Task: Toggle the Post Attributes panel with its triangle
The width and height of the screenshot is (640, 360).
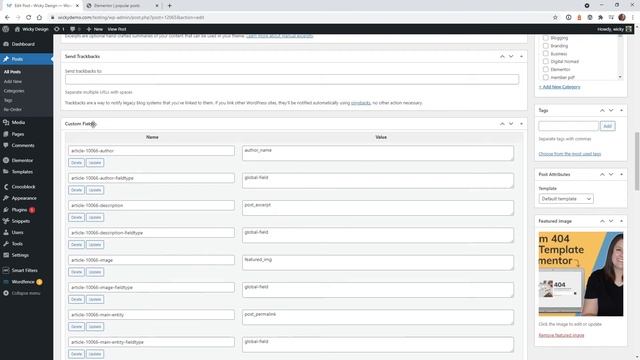Action: pos(621,174)
